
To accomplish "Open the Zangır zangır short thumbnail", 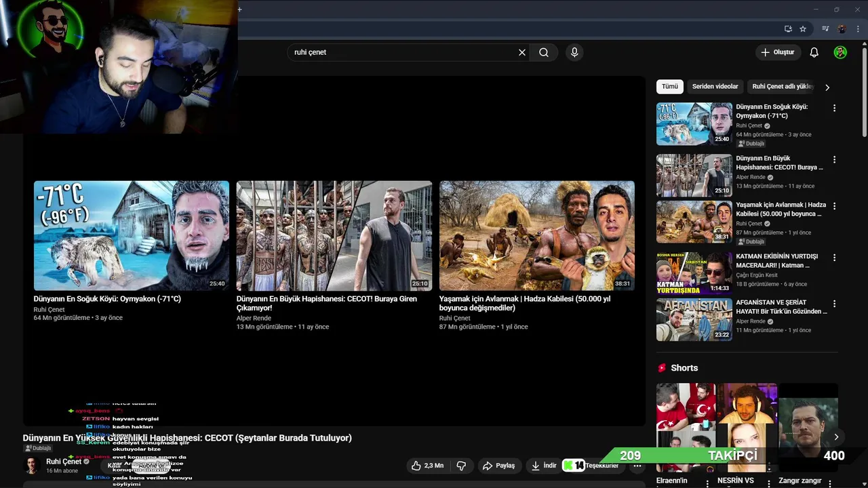I will [808, 428].
